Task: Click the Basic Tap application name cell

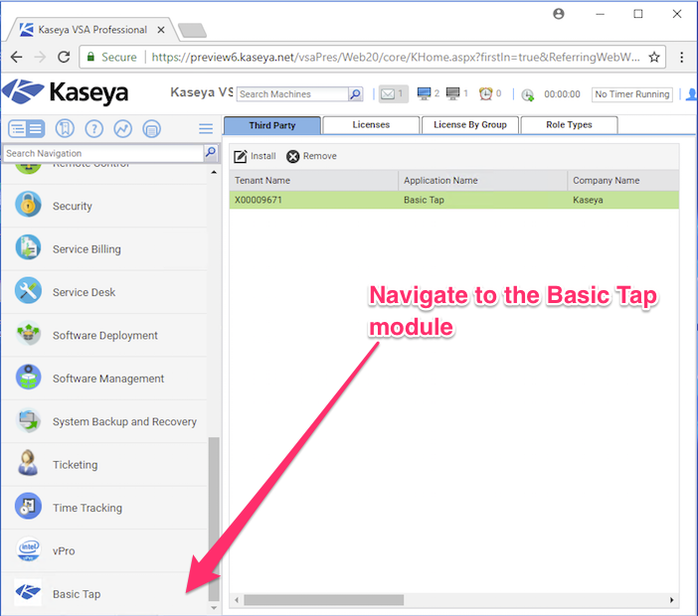Action: 483,200
